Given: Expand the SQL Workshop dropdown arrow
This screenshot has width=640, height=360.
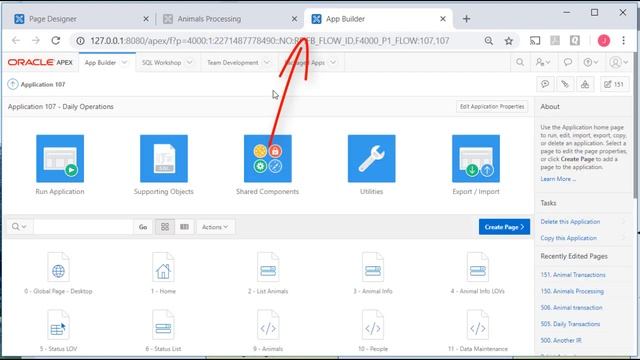Looking at the screenshot, I should [x=190, y=62].
